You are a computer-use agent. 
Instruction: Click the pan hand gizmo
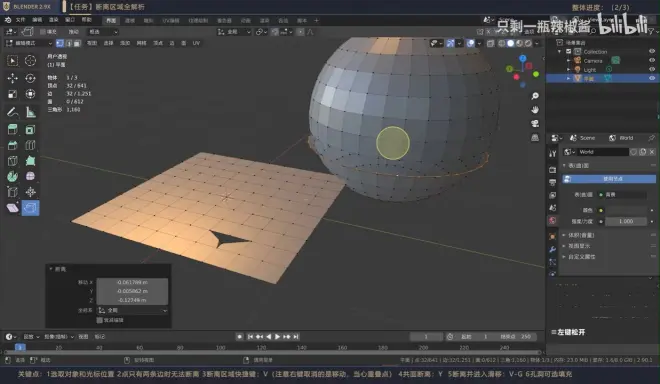535,110
